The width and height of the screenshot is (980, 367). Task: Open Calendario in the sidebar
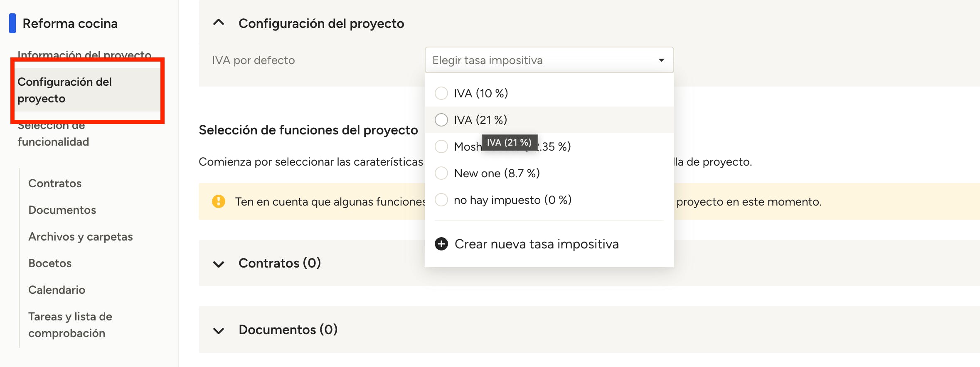click(x=57, y=290)
